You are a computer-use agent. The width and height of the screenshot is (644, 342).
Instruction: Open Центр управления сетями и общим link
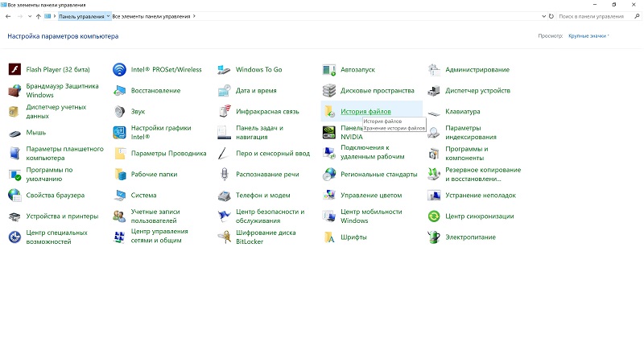pyautogui.click(x=159, y=236)
